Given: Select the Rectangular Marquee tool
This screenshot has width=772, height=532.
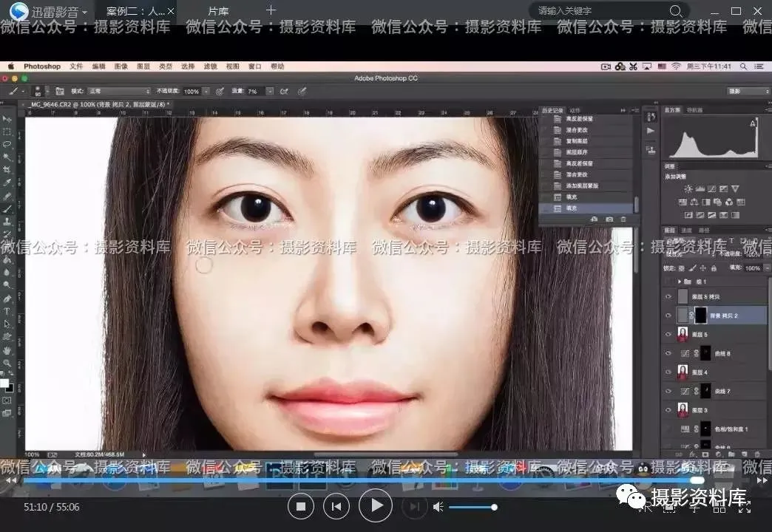Looking at the screenshot, I should coord(7,132).
